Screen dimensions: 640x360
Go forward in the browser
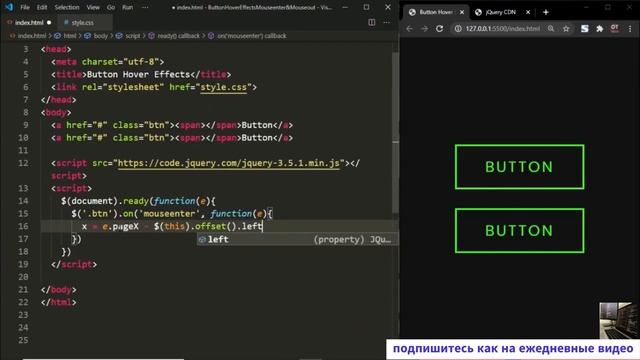point(424,29)
